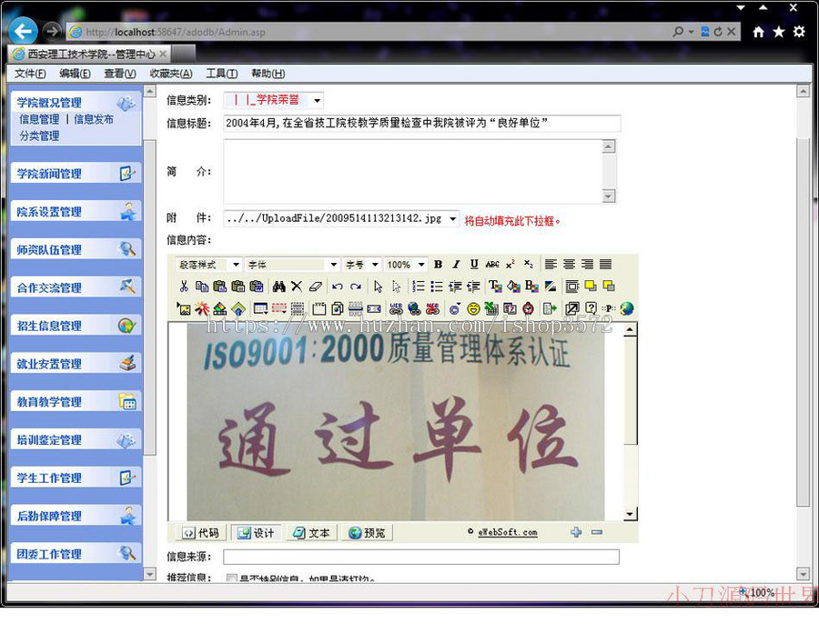
Task: Toggle Subscript formatting
Action: pyautogui.click(x=529, y=265)
